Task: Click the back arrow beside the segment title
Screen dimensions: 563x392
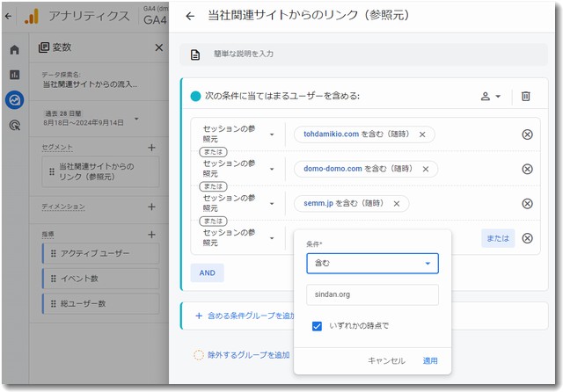Action: [190, 16]
